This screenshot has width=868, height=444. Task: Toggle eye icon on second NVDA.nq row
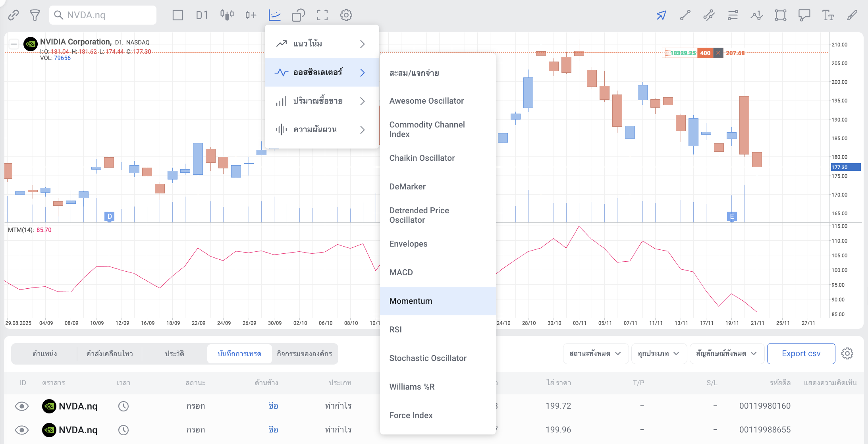coord(22,430)
